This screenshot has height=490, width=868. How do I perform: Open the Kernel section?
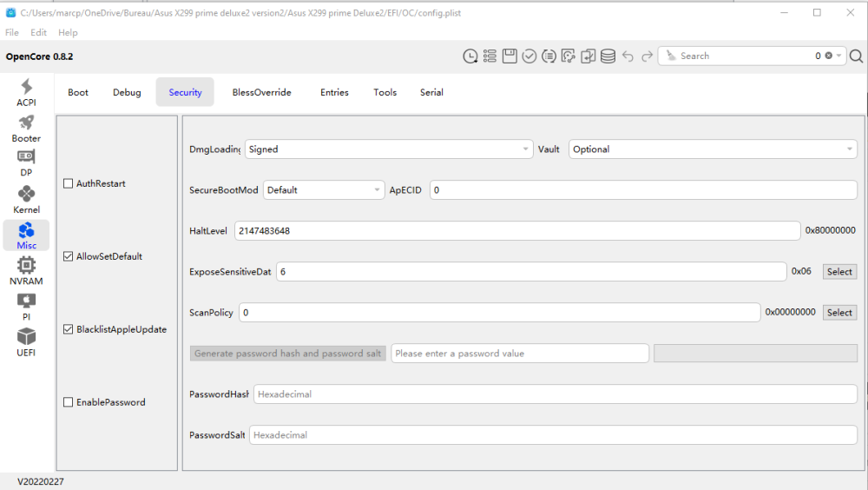click(26, 200)
